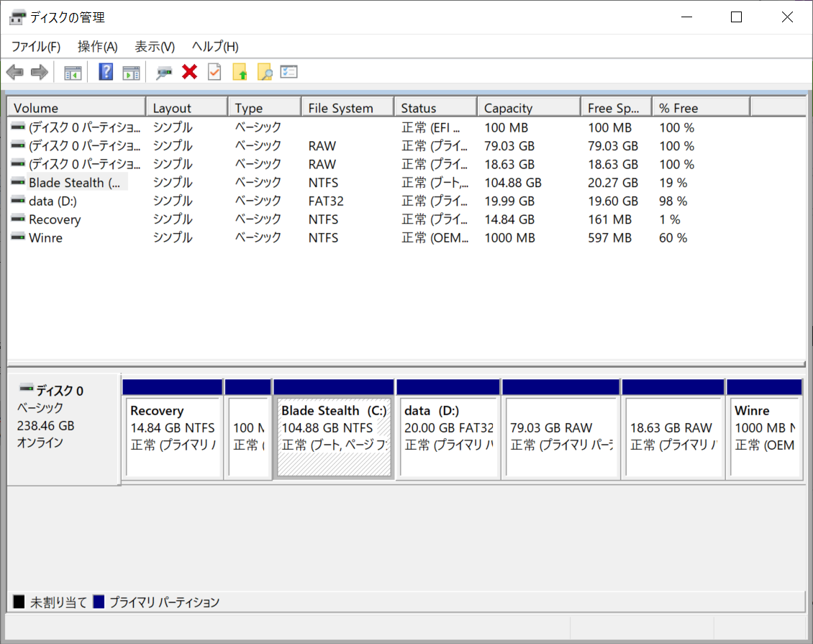Sort by the Type column header
The width and height of the screenshot is (813, 644).
(265, 107)
